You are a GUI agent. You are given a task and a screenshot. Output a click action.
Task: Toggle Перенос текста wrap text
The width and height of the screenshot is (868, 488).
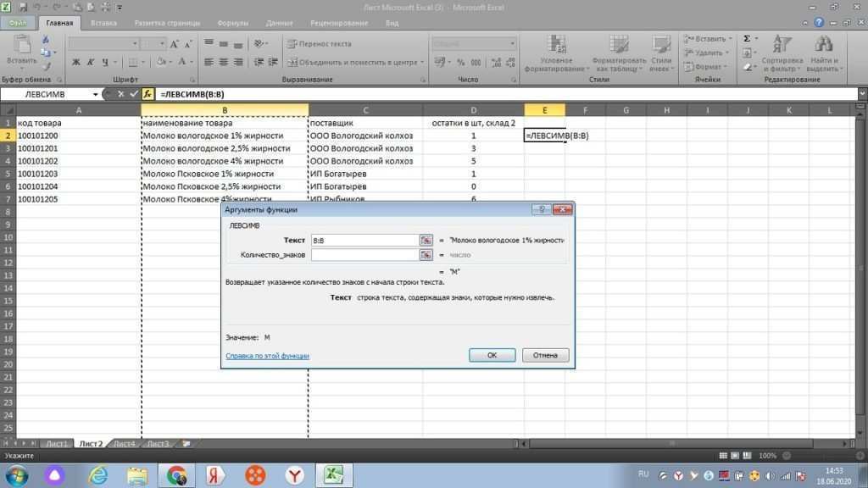[320, 43]
